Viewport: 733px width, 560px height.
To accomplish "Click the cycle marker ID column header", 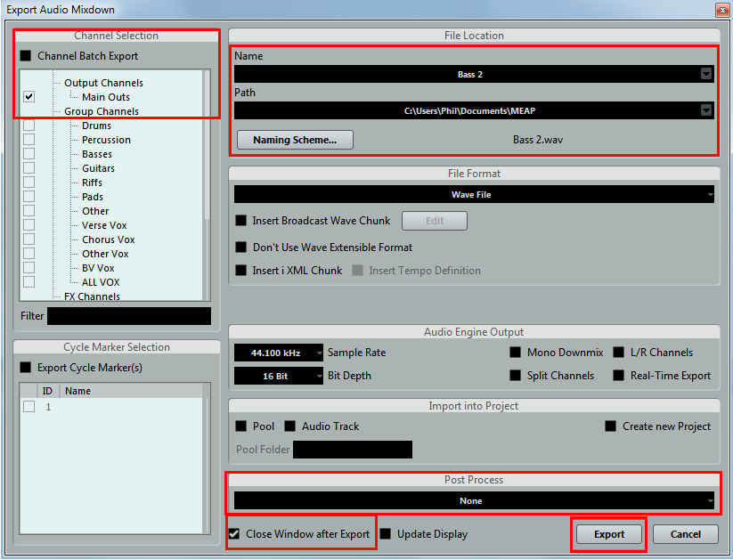I will click(48, 391).
